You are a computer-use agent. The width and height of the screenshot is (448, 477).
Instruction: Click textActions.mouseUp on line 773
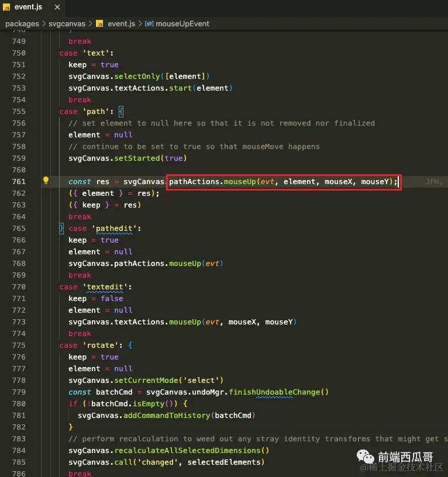tap(158, 322)
